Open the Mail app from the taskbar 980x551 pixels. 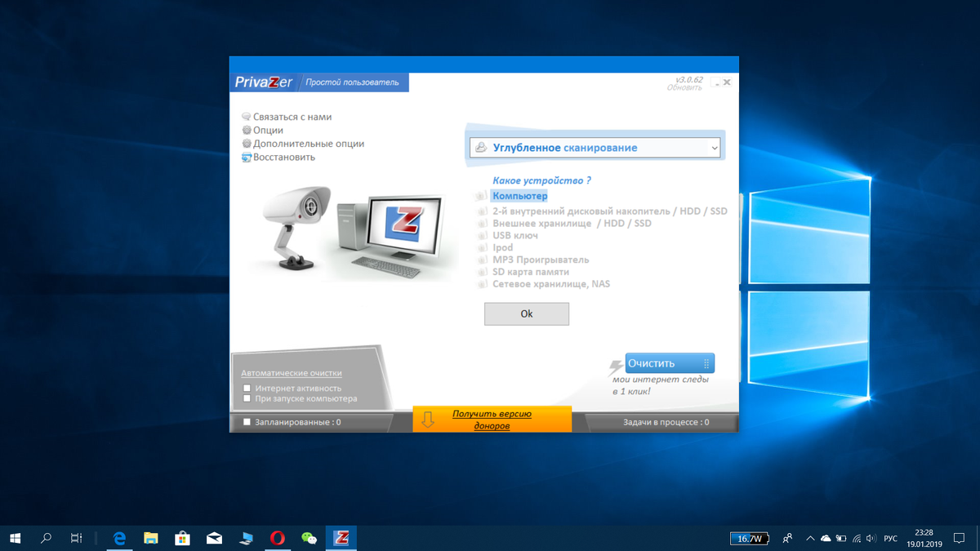pos(214,538)
